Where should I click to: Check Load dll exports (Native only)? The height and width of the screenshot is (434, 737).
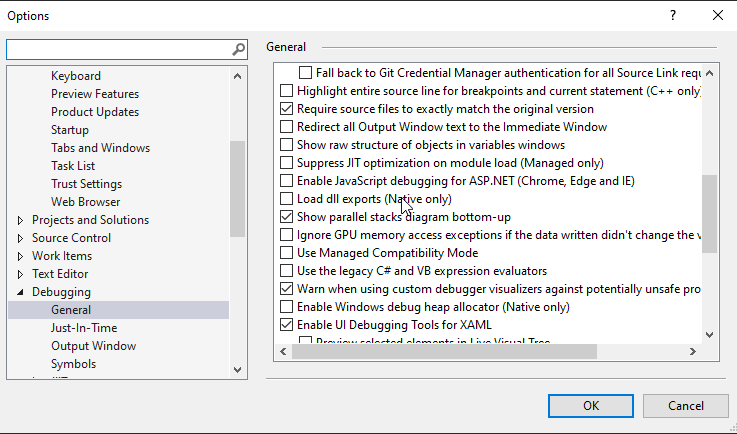pyautogui.click(x=286, y=198)
